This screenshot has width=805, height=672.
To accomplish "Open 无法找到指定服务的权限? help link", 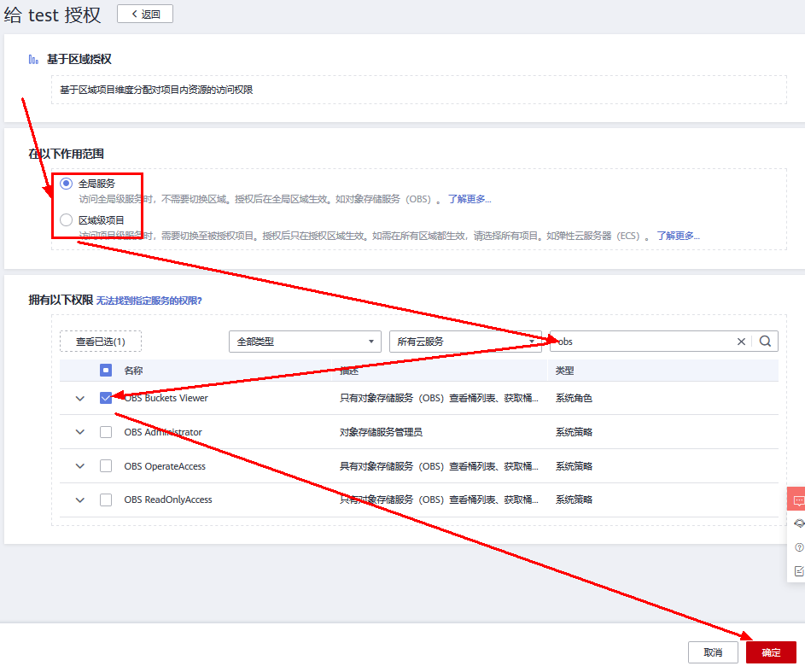I will 149,301.
